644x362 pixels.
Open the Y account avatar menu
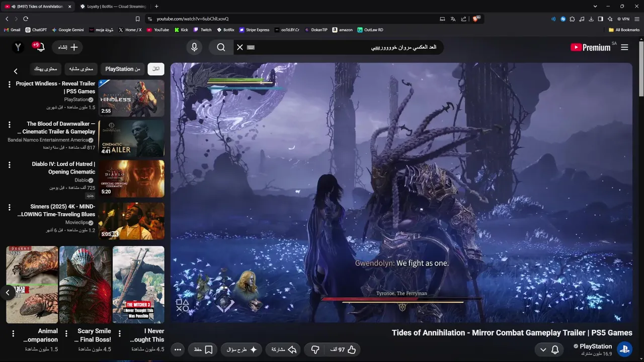[18, 47]
